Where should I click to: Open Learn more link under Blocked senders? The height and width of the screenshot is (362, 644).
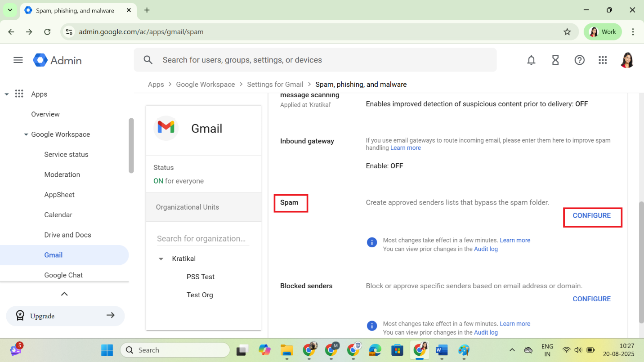coord(515,324)
